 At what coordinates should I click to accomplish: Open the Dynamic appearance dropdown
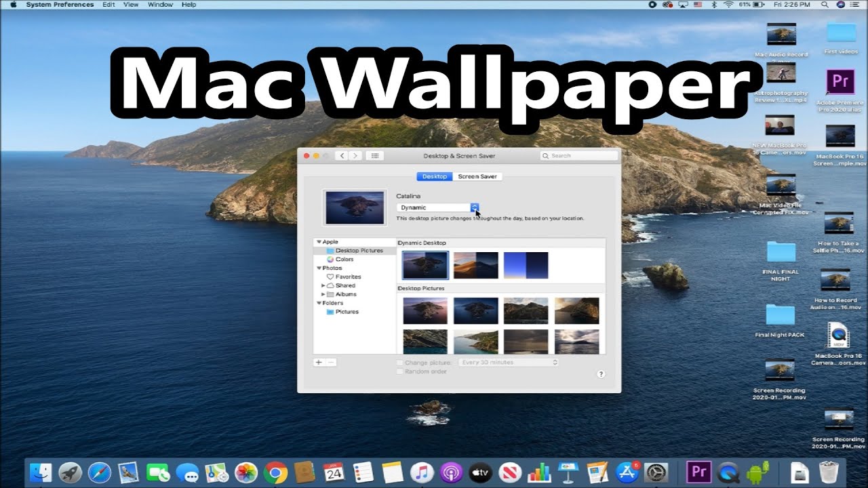(438, 207)
